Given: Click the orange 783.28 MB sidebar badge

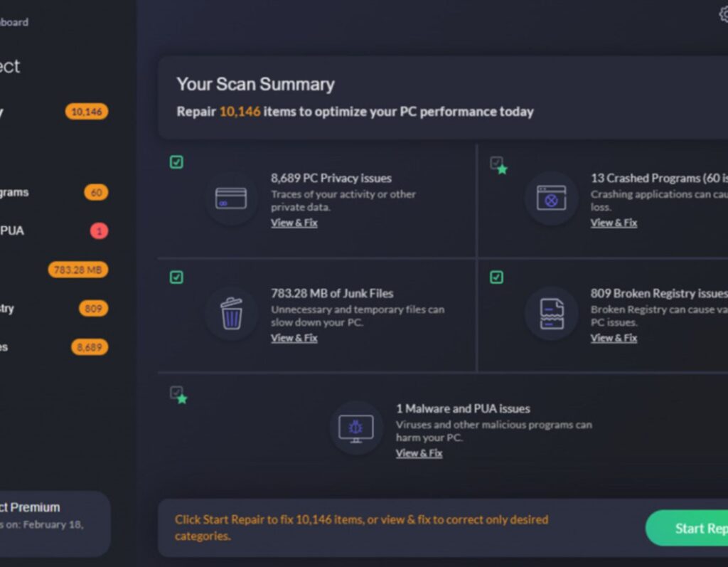Looking at the screenshot, I should coord(78,270).
